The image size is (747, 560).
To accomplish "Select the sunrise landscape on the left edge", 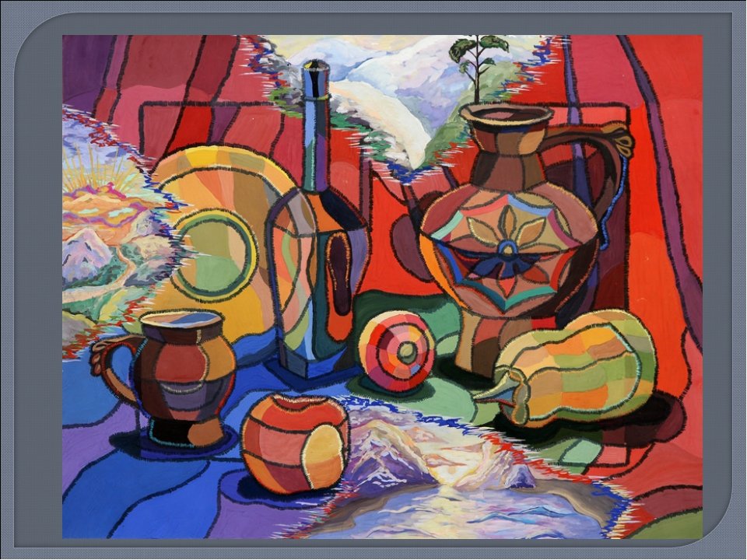I will click(x=101, y=210).
